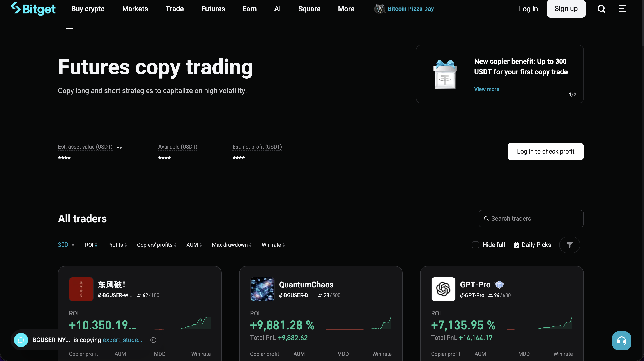Sort traders by AUM
The height and width of the screenshot is (361, 644).
194,245
